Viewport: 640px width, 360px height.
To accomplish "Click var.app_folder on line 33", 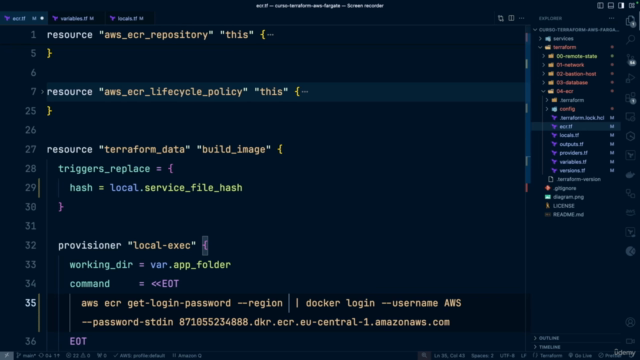I will point(190,265).
